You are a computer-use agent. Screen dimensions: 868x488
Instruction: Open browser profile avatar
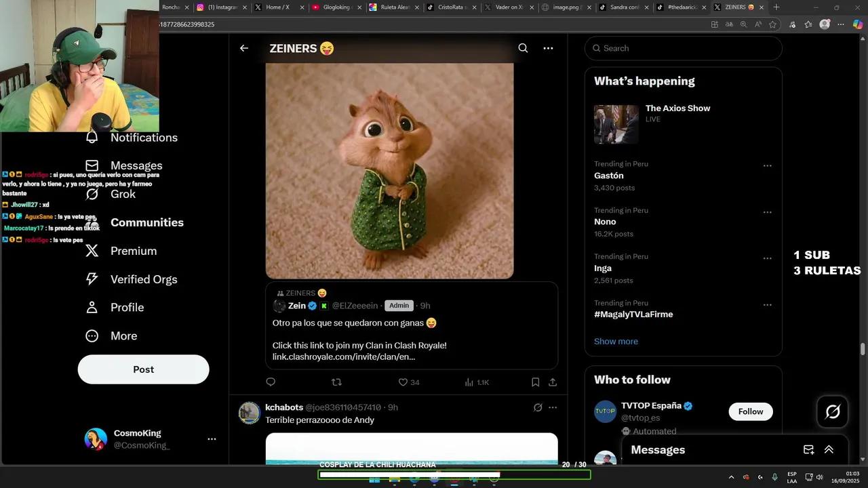point(825,24)
